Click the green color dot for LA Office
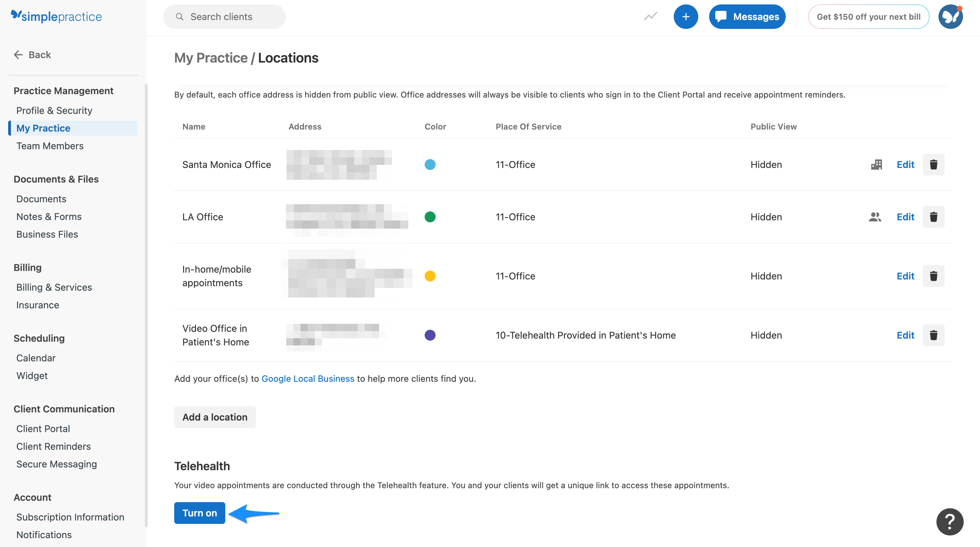980x547 pixels. tap(430, 217)
